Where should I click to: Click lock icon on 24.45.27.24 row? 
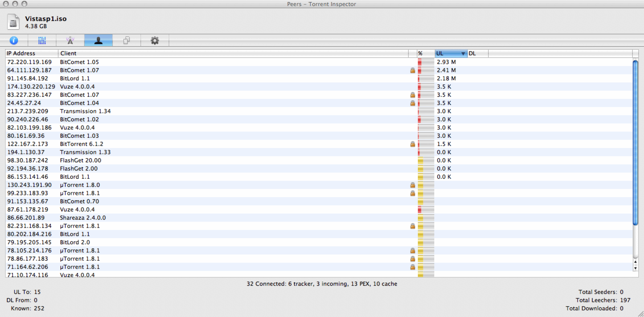click(412, 103)
